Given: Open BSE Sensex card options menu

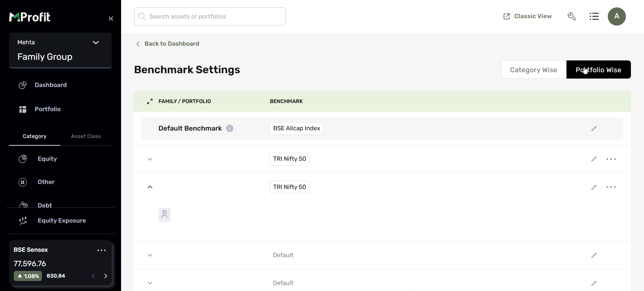Looking at the screenshot, I should tap(102, 250).
